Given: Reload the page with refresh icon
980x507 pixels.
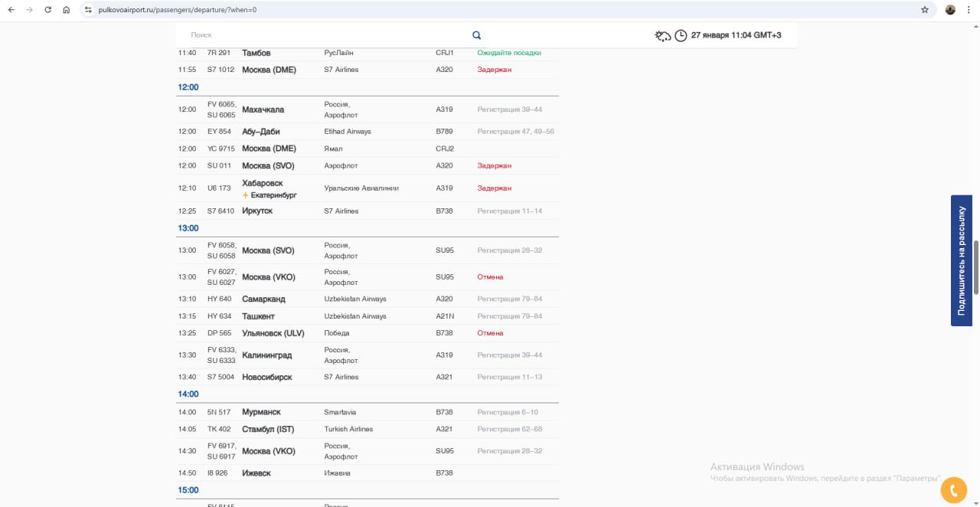Looking at the screenshot, I should (47, 10).
